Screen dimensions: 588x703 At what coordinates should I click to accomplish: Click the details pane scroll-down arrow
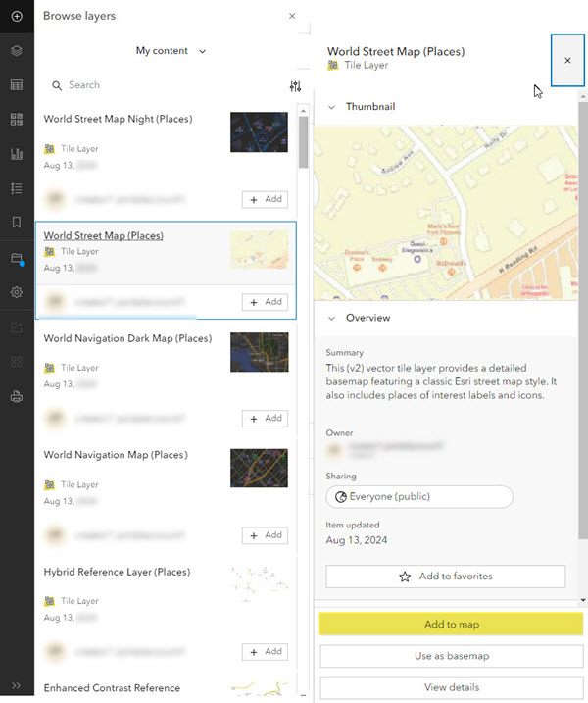(583, 600)
